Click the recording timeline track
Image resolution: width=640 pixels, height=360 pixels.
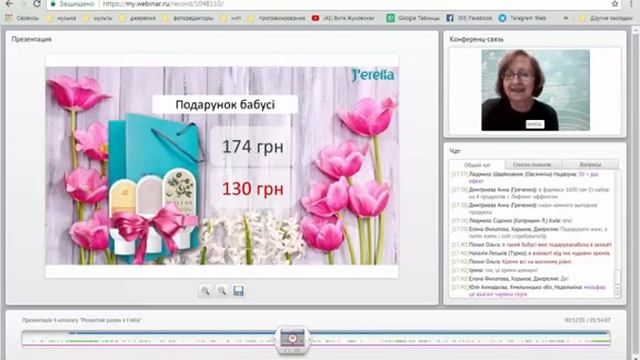[x=316, y=340]
